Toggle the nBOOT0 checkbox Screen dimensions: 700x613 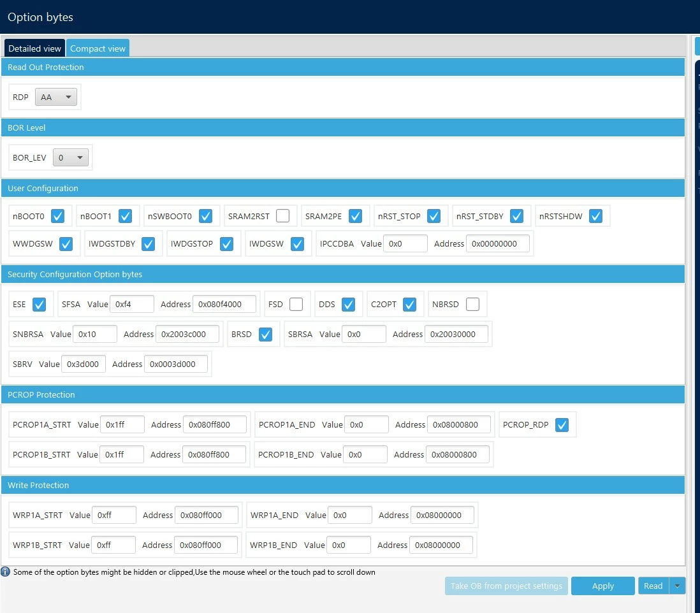tap(57, 216)
